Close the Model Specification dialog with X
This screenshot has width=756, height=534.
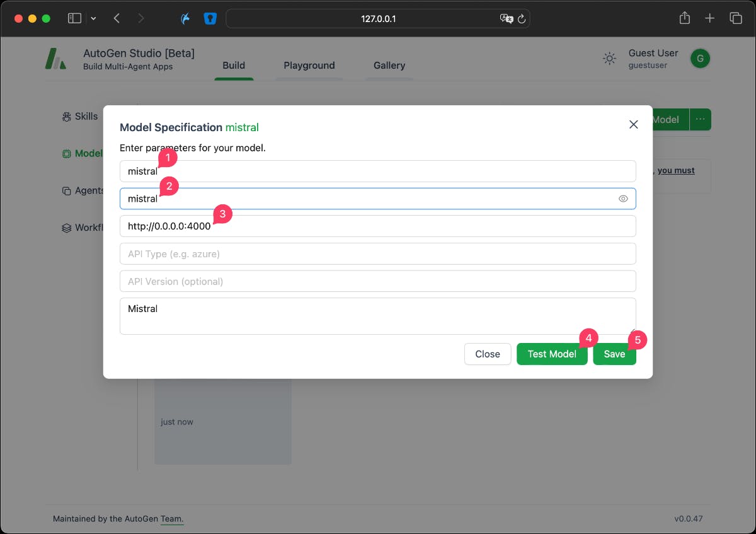click(x=634, y=125)
